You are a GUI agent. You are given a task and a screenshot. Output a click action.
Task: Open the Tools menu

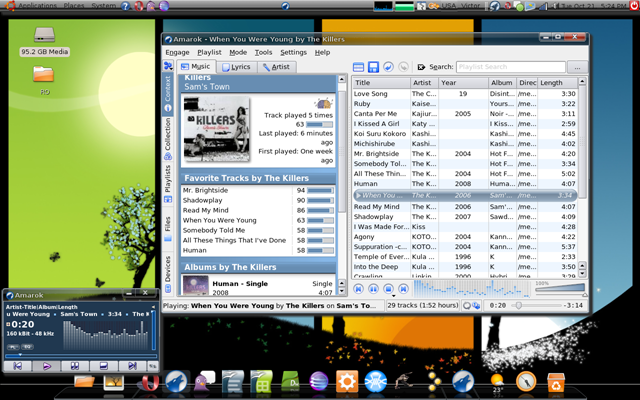263,53
